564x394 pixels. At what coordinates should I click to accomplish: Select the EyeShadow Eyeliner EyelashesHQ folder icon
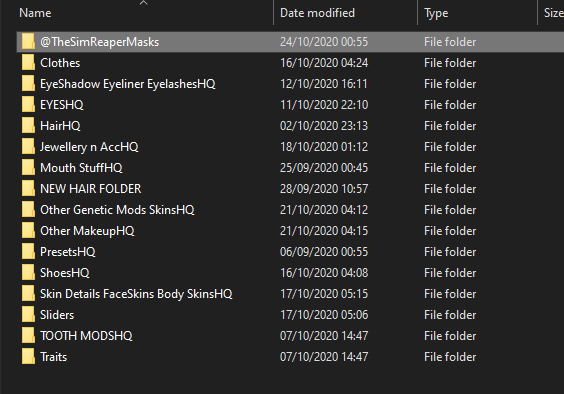coord(28,84)
